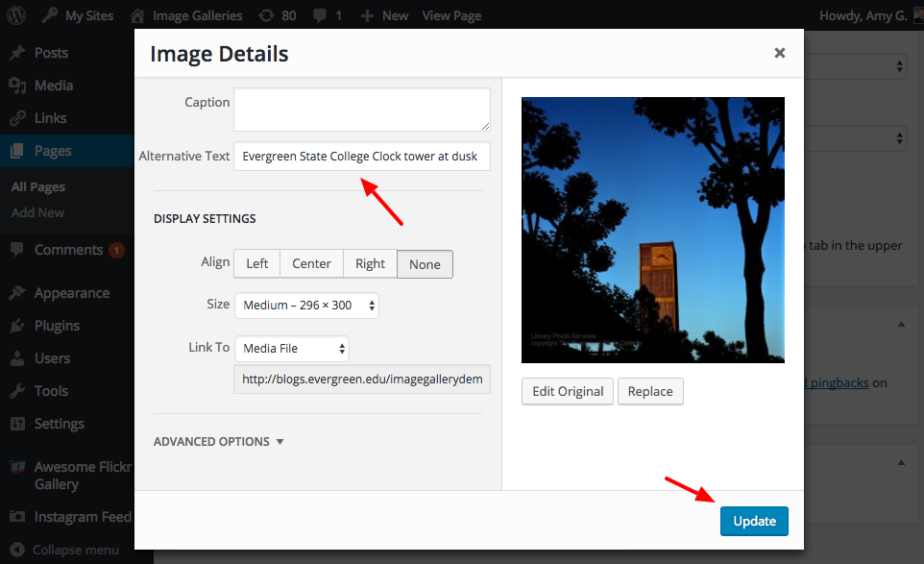Screen dimensions: 924x564
Task: Click the pingbacks link behind dialog
Action: [837, 383]
